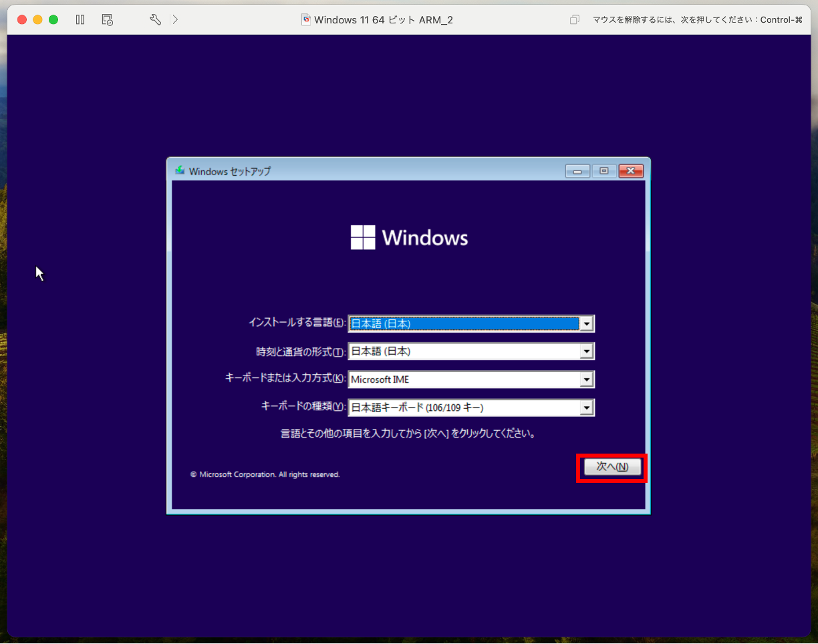Screen dimensions: 818x644
Task: Open the VM snapshot icon in toolbar
Action: click(108, 19)
